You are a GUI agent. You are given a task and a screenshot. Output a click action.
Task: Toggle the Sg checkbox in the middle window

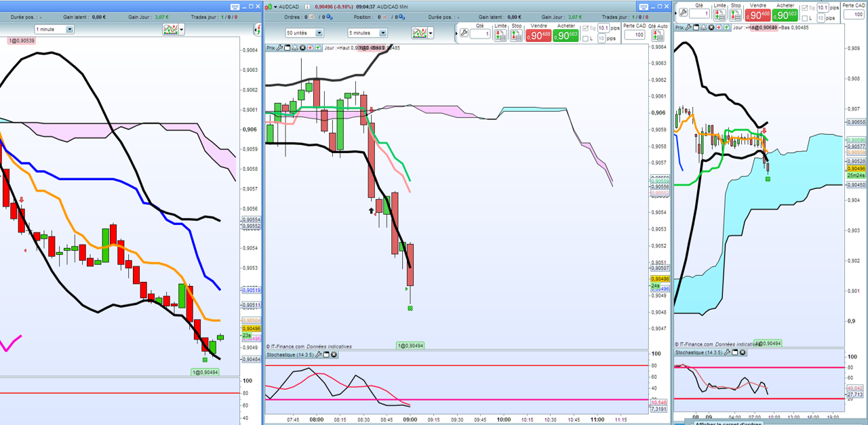coord(585,28)
